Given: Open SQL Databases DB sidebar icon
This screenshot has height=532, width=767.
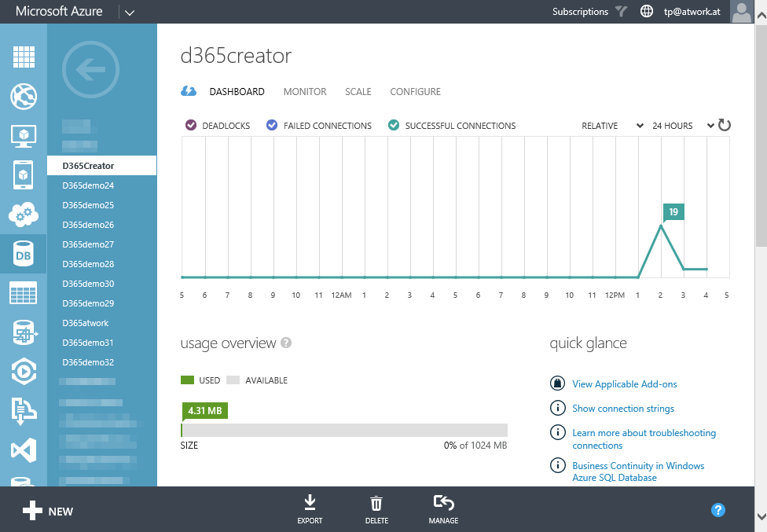Looking at the screenshot, I should click(x=24, y=253).
